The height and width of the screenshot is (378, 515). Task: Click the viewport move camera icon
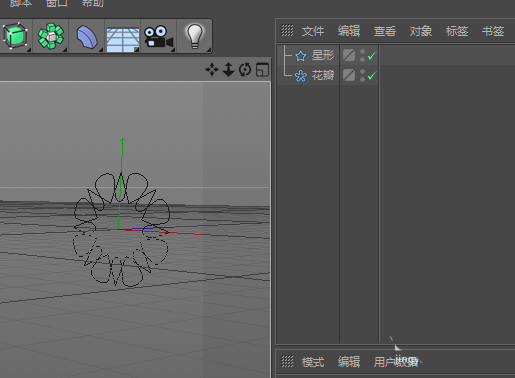pos(212,70)
